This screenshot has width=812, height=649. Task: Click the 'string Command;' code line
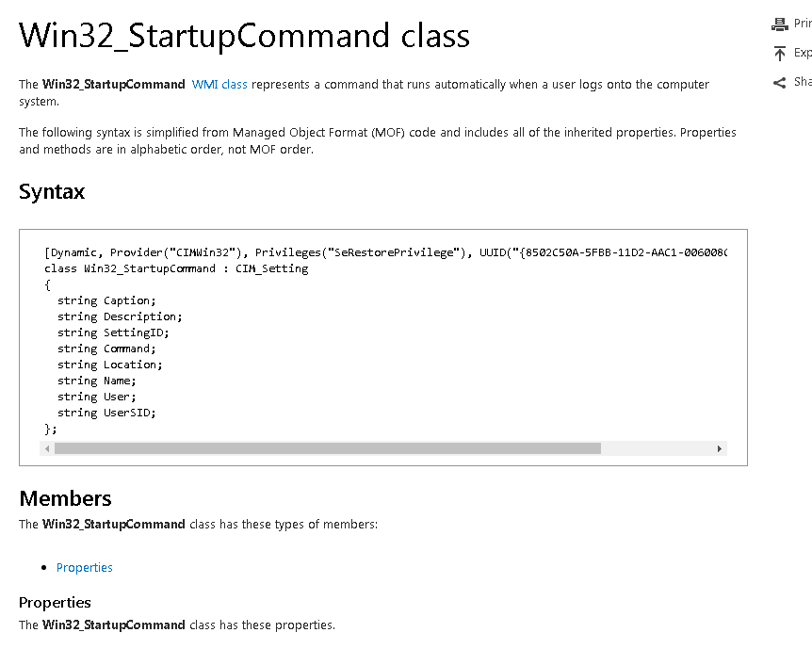(x=106, y=349)
